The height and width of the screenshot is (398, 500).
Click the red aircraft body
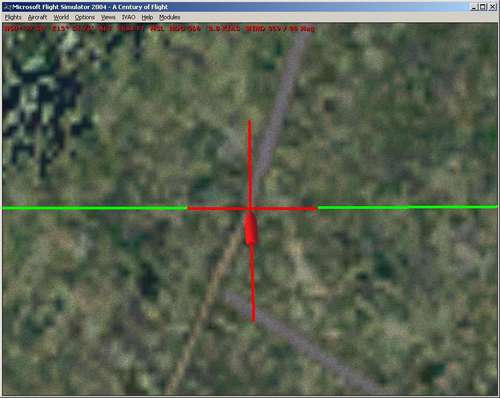coord(251,228)
